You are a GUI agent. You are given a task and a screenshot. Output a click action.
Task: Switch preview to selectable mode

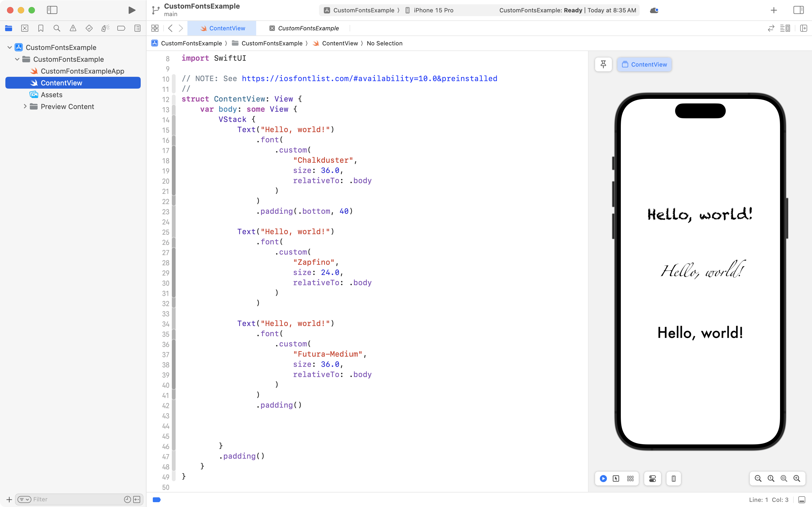point(616,479)
